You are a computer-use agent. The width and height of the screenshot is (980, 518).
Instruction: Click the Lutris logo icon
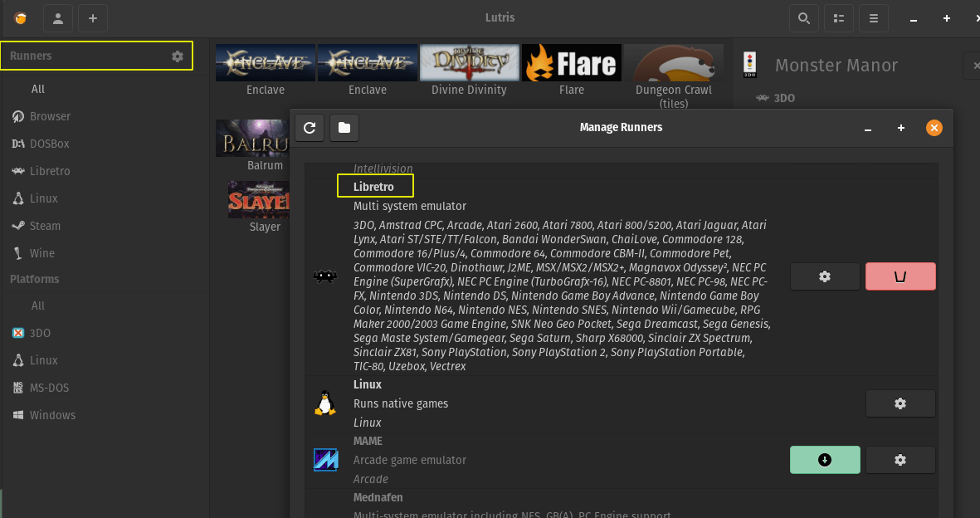pyautogui.click(x=21, y=18)
